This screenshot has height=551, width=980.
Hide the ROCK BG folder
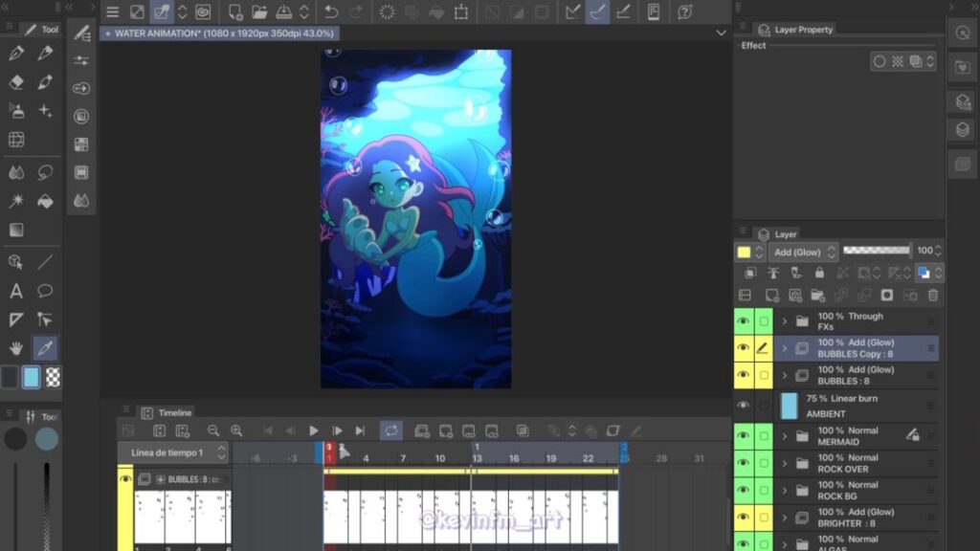(743, 490)
